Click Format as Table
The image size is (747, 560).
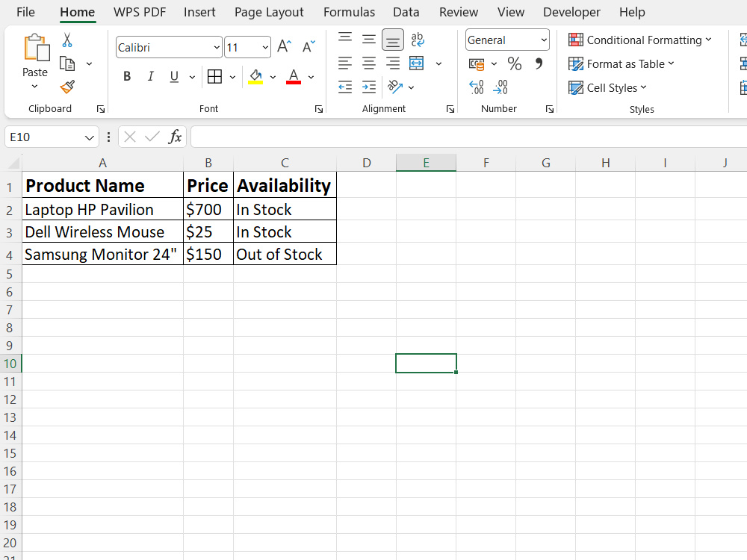tap(622, 63)
